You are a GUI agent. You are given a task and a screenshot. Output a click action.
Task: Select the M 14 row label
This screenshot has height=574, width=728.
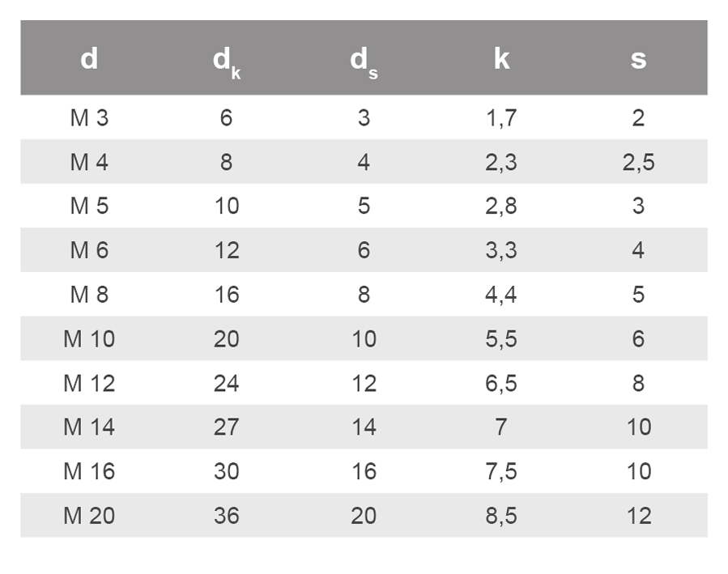click(x=89, y=427)
